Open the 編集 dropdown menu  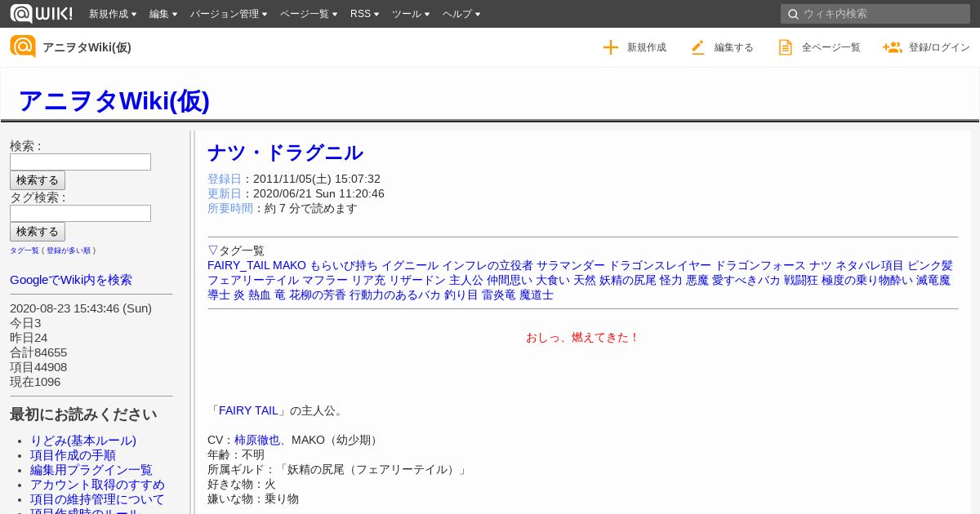click(x=163, y=14)
